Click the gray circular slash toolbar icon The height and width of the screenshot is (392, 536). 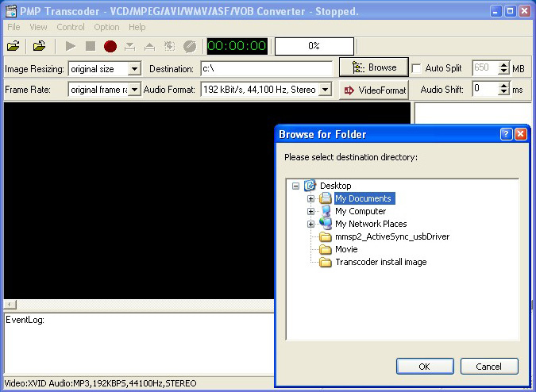190,46
